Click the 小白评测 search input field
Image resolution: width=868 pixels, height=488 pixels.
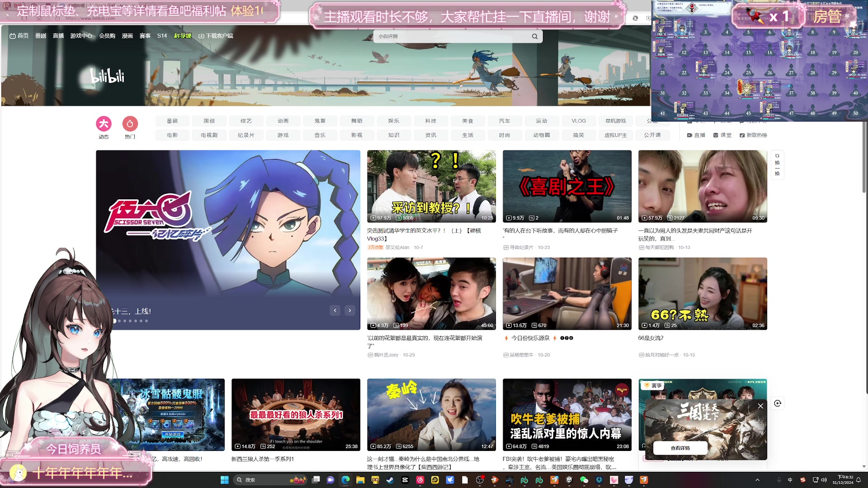452,36
